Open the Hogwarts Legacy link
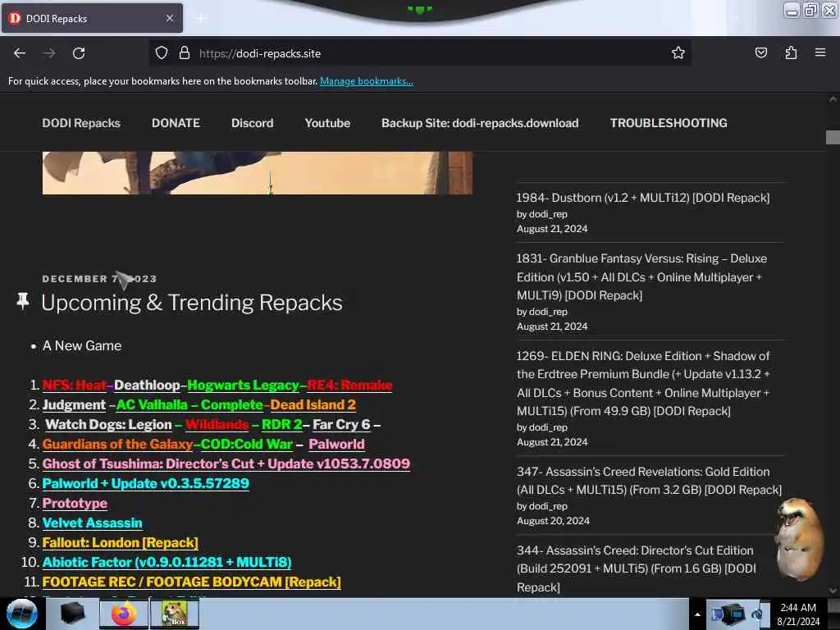The image size is (840, 630). [243, 386]
